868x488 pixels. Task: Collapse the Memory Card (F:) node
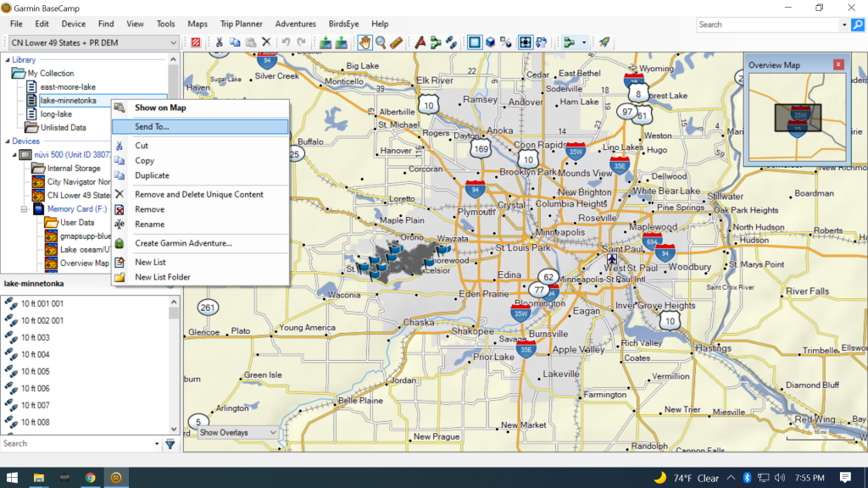[25, 209]
